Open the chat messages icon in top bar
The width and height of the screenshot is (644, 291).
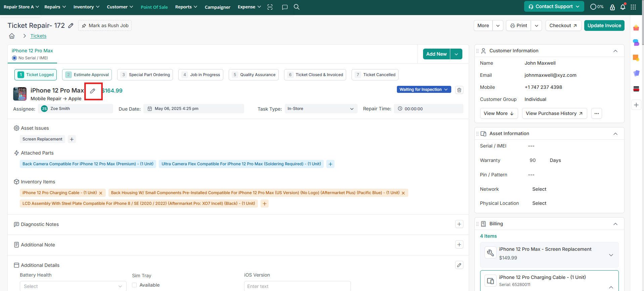(x=285, y=7)
